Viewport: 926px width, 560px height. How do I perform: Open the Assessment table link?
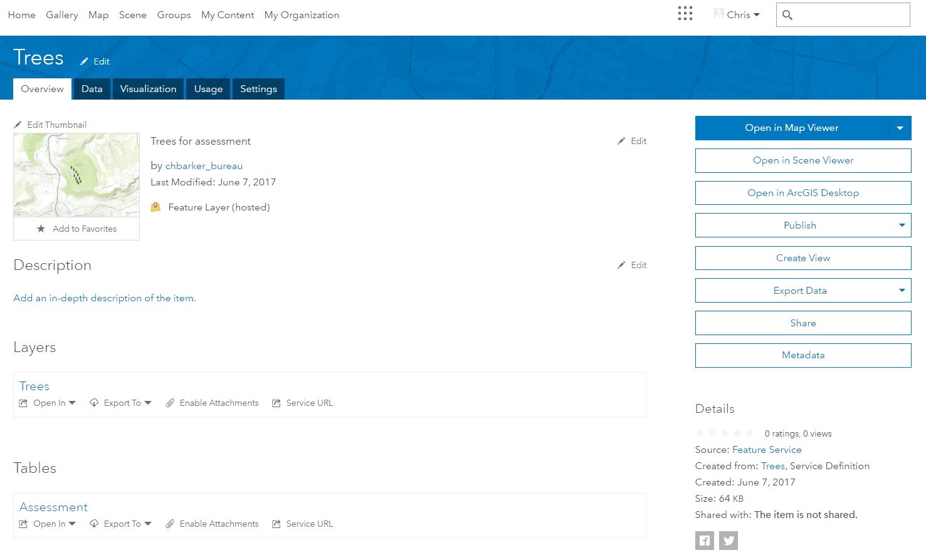pos(53,507)
